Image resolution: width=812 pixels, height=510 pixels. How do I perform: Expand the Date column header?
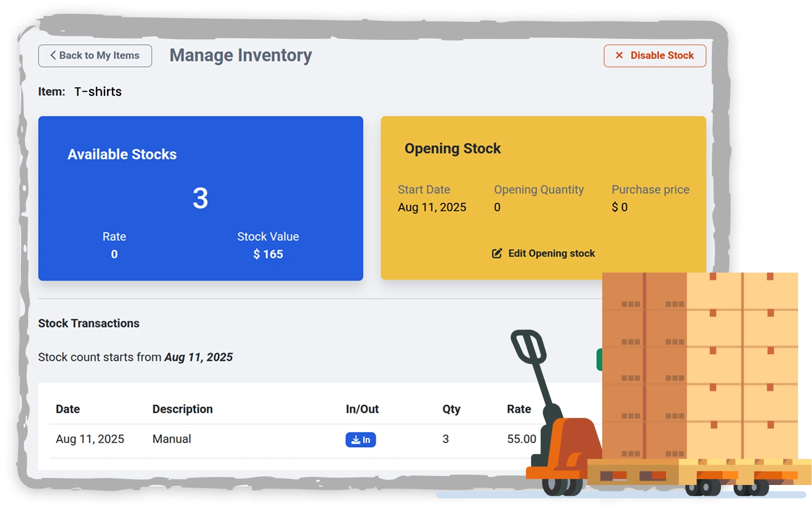point(68,409)
